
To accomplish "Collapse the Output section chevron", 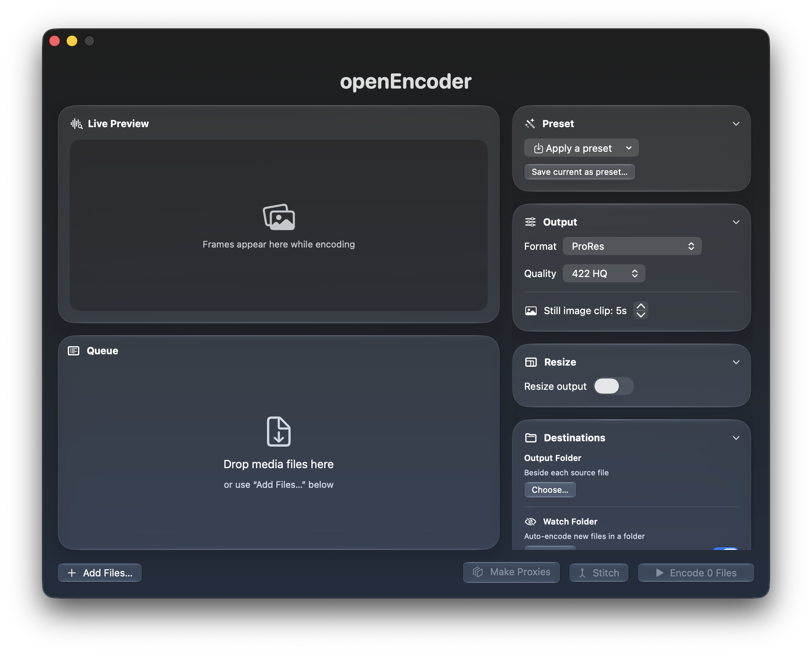I will point(736,222).
